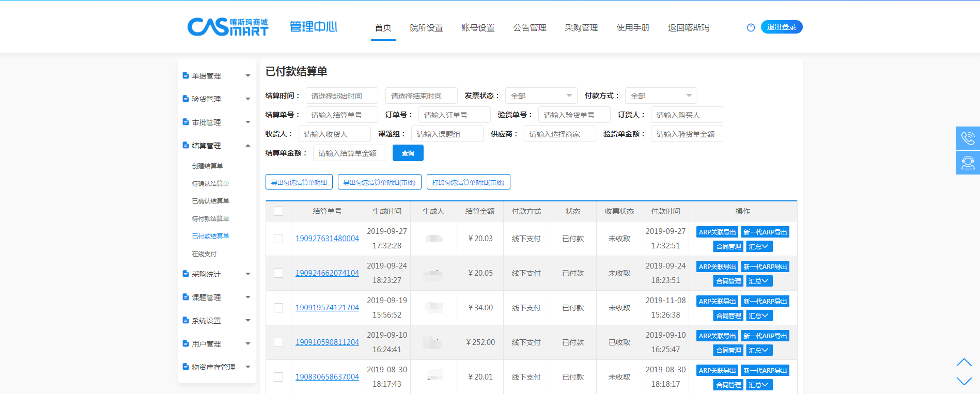This screenshot has width=980, height=394.
Task: Click the 单据管理 sidebar document icon
Action: click(x=185, y=75)
